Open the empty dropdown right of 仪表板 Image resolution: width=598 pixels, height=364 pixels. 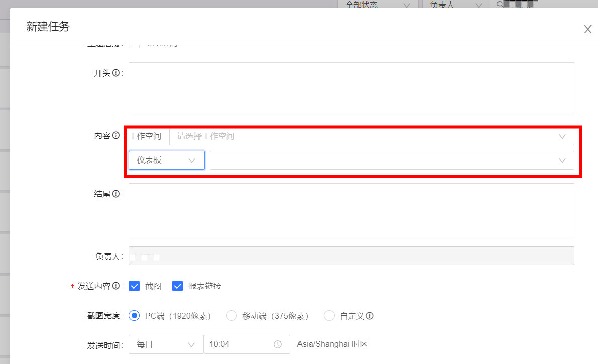[x=391, y=160]
